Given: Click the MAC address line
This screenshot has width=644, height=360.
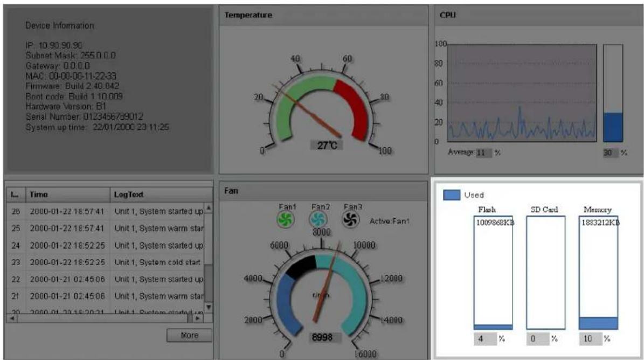Looking at the screenshot, I should point(71,76).
